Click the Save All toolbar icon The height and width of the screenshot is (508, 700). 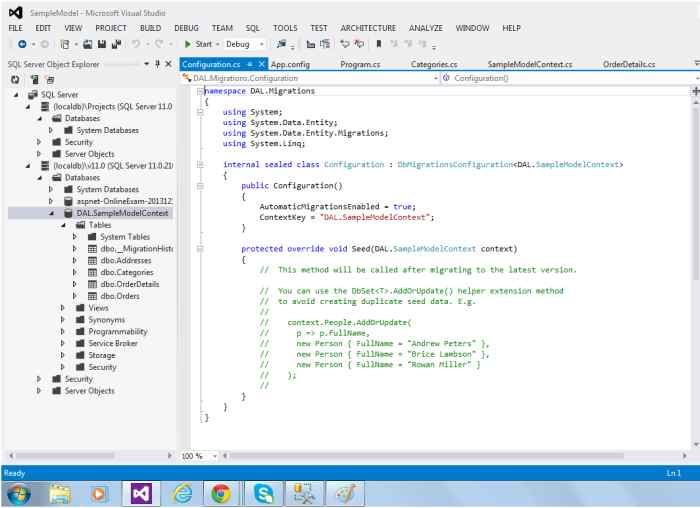[x=116, y=44]
